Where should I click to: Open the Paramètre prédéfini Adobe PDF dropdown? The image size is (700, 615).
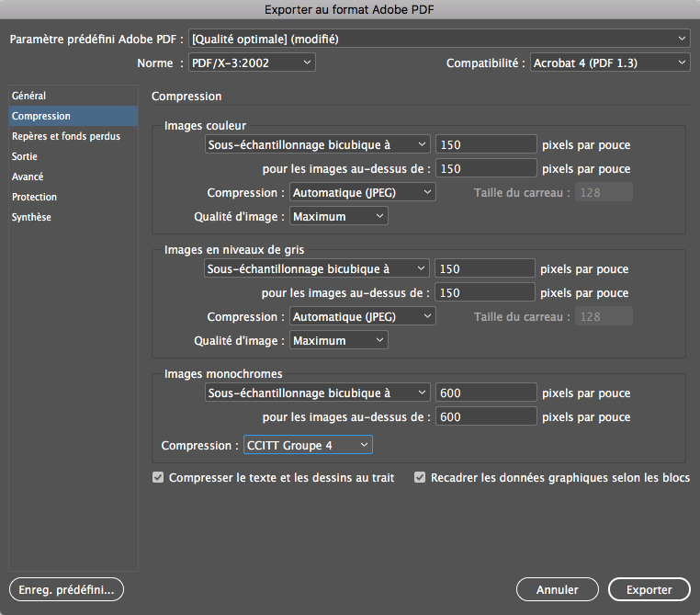pos(438,39)
